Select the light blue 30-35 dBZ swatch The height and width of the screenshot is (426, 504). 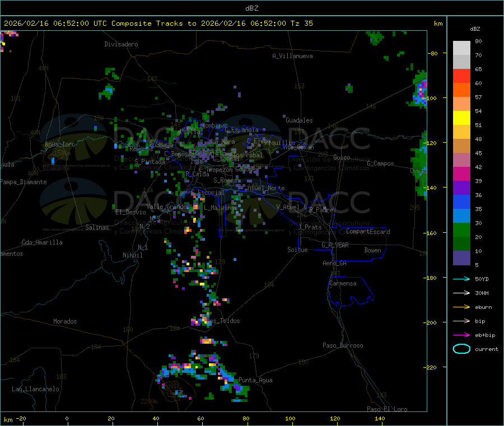(x=461, y=216)
